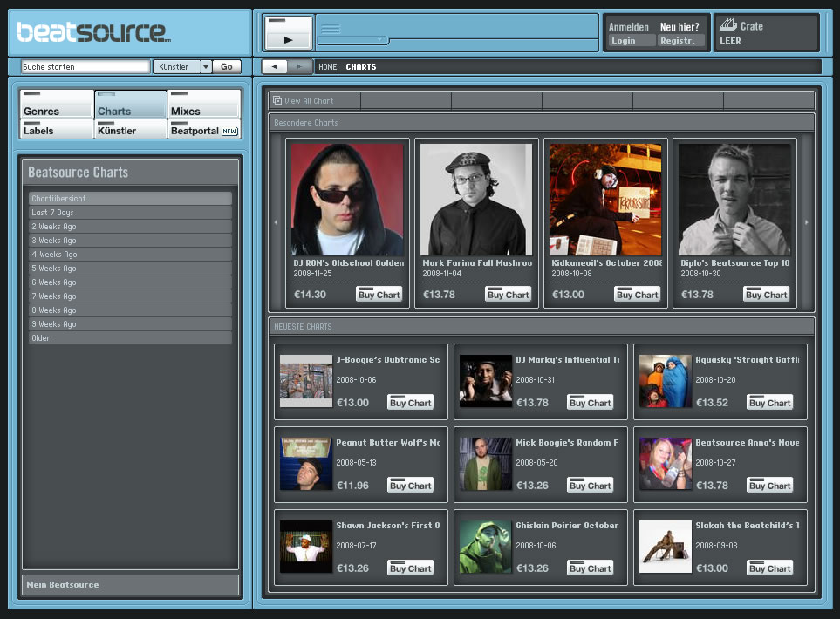Buy Mick Boogie's Random chart
The height and width of the screenshot is (619, 840).
coord(591,485)
